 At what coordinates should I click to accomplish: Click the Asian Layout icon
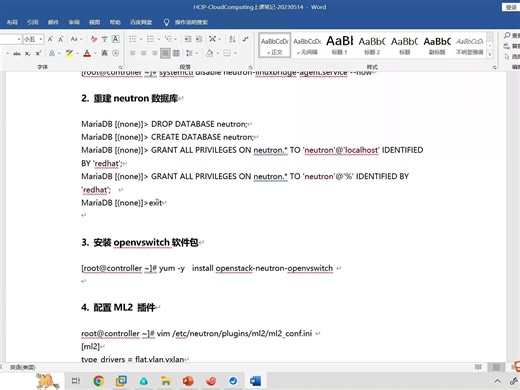pyautogui.click(x=213, y=39)
